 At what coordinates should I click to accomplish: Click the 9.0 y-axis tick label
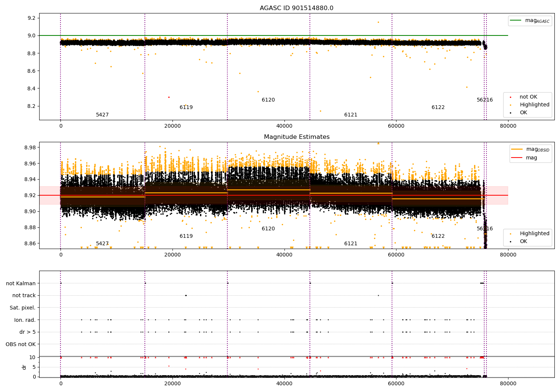tap(32, 36)
